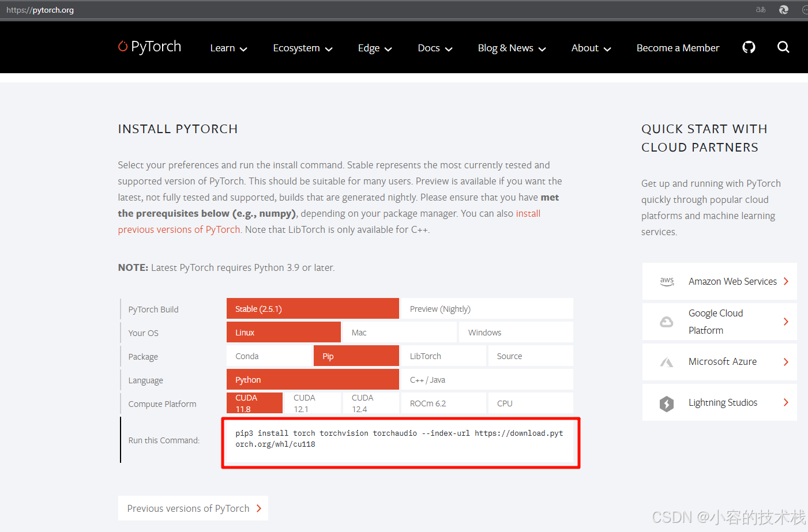The width and height of the screenshot is (808, 532).
Task: Click the 'Compute Platform' row label
Action: (162, 404)
